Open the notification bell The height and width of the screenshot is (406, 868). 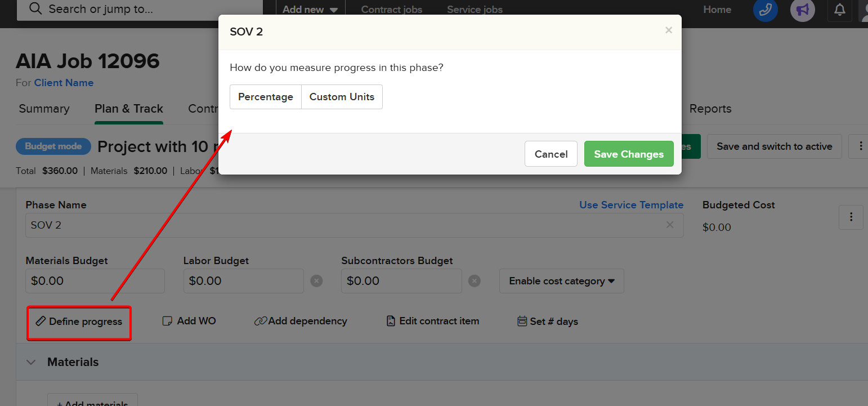point(839,11)
